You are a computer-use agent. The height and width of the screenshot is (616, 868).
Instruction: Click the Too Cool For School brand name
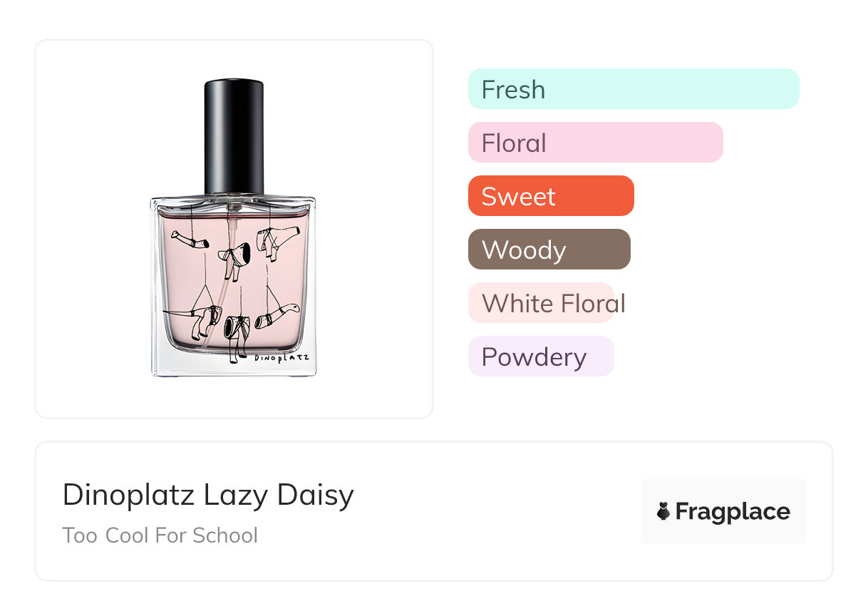coord(160,535)
